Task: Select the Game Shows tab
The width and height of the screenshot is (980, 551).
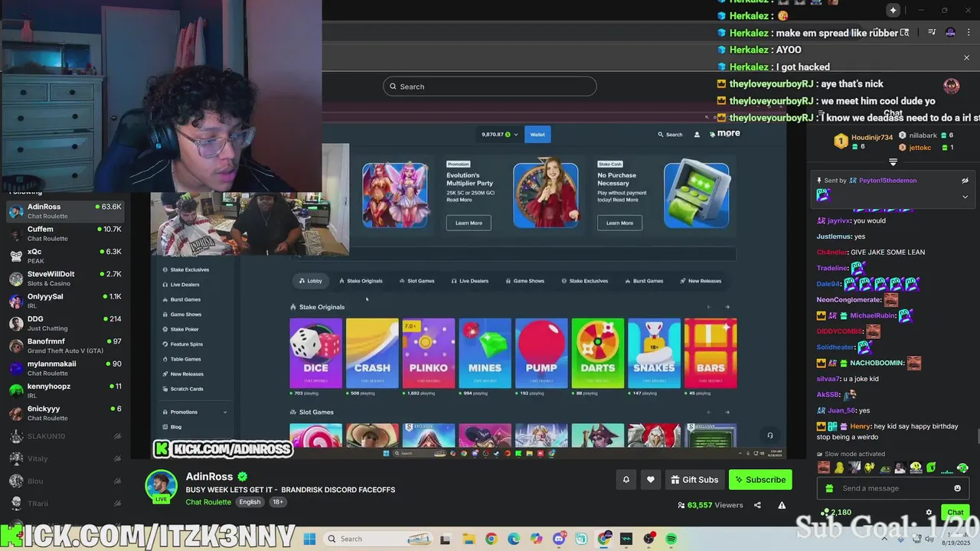Action: tap(524, 281)
